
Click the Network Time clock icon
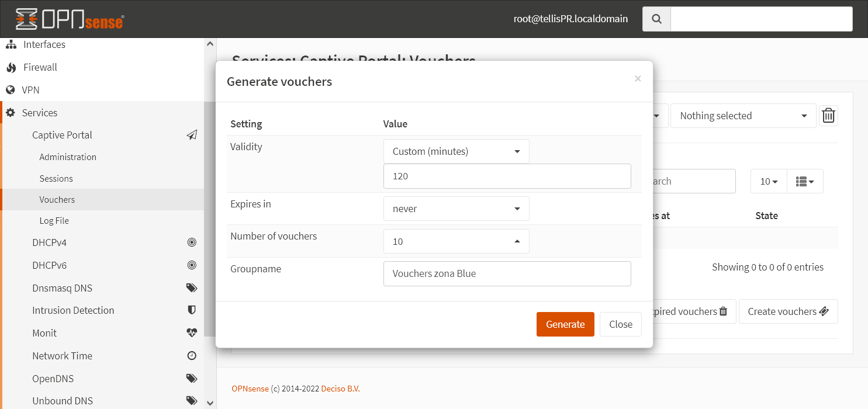tap(192, 355)
